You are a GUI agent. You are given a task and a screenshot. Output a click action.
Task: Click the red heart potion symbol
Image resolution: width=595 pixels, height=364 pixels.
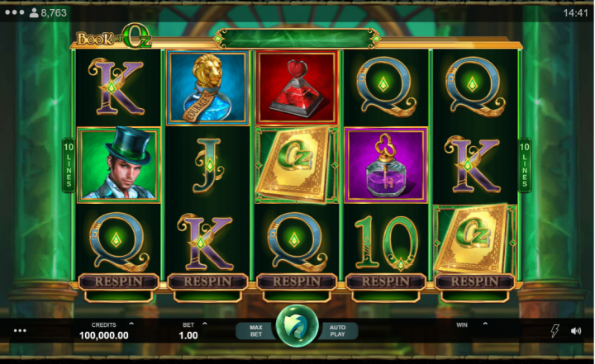tap(297, 87)
